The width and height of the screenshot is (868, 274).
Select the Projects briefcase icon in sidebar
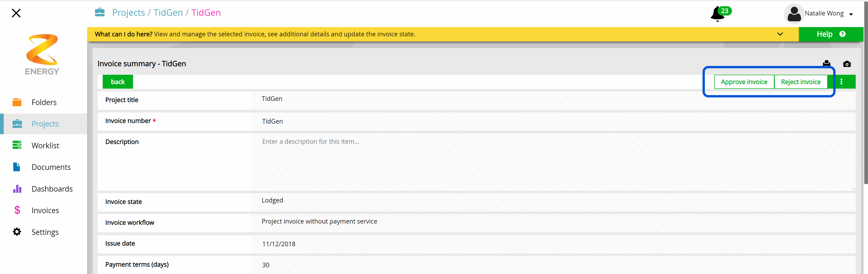(17, 124)
